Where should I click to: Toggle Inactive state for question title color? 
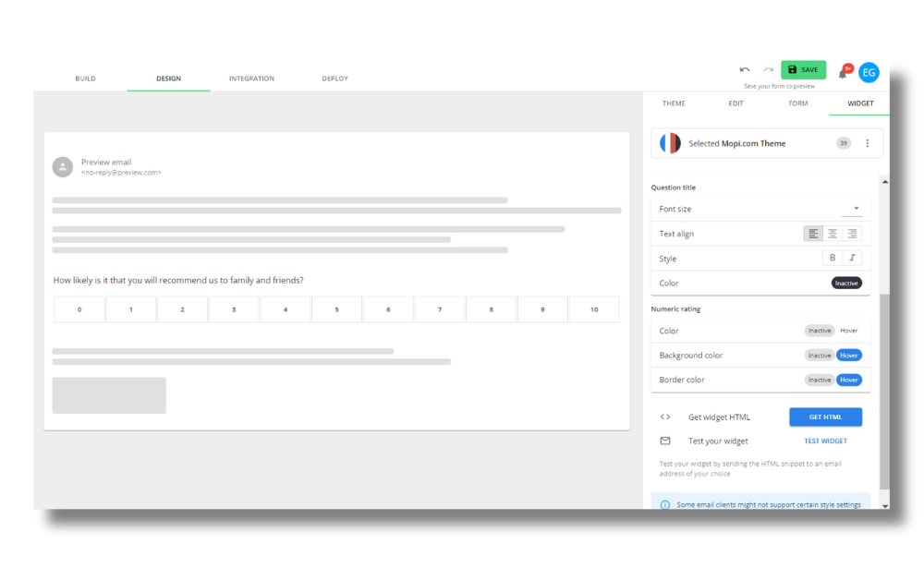click(x=846, y=283)
